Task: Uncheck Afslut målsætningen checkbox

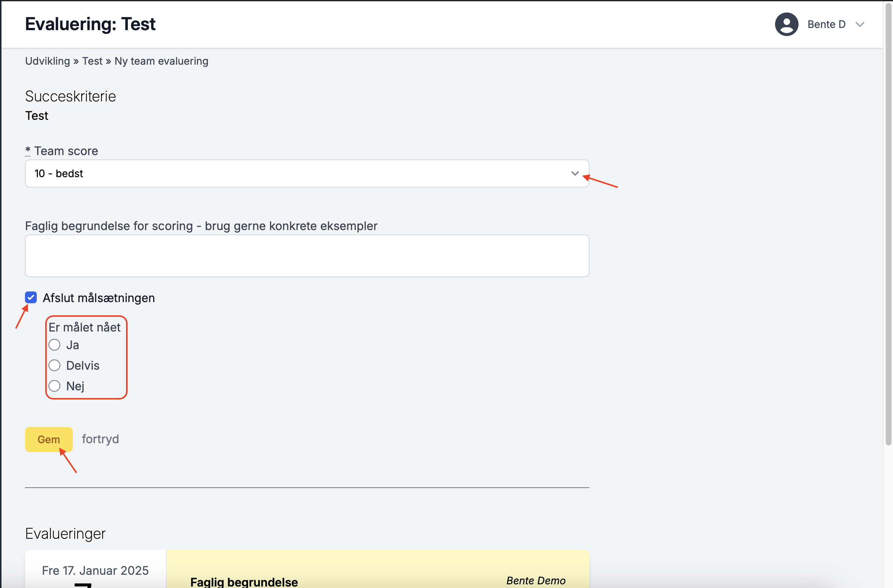Action: pos(31,298)
